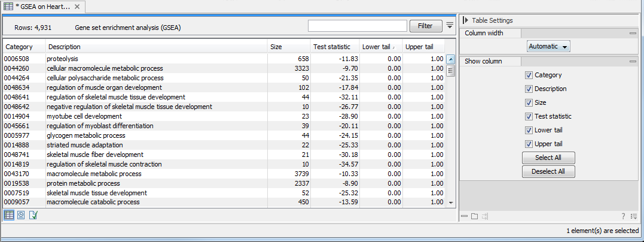Click the help question mark icon
The height and width of the screenshot is (242, 644).
coord(623,216)
